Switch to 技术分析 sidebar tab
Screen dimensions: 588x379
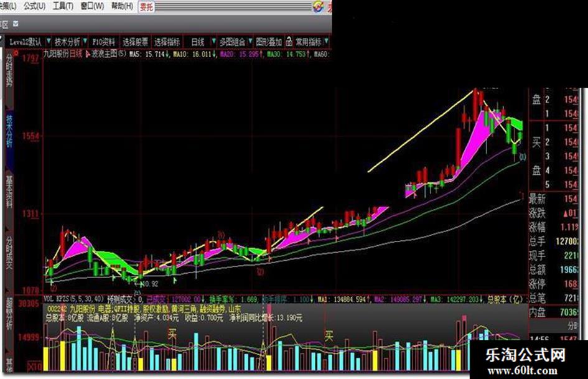[x=9, y=131]
